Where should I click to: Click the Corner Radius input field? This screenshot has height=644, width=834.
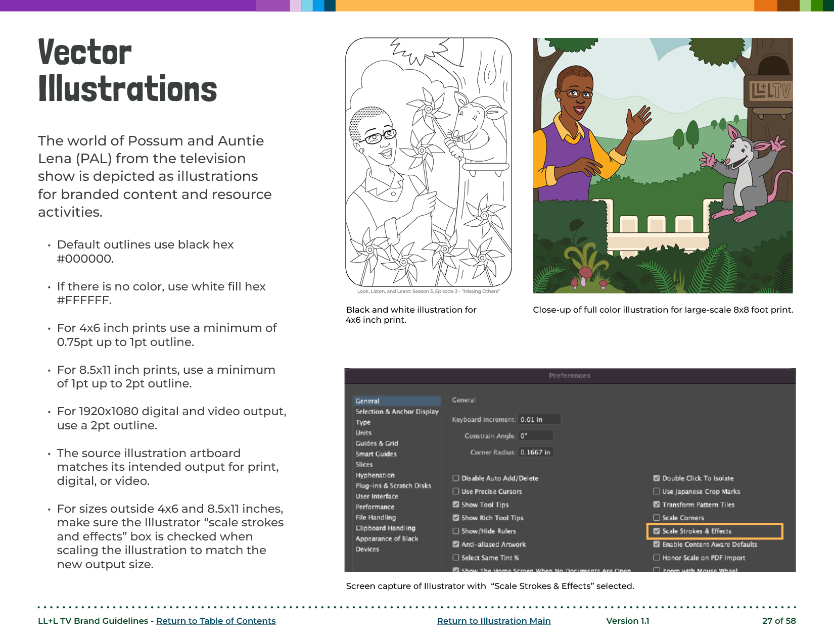(536, 452)
